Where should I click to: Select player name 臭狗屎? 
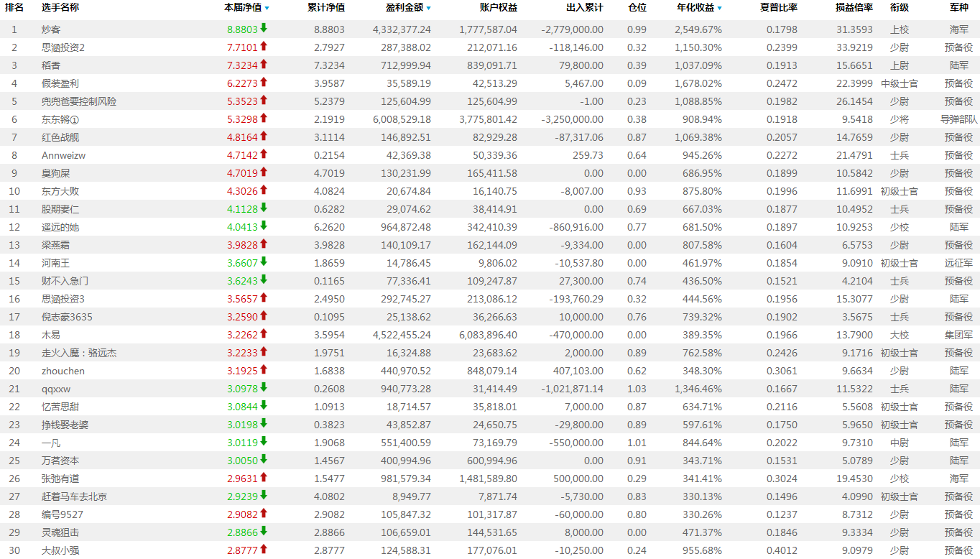tap(56, 173)
